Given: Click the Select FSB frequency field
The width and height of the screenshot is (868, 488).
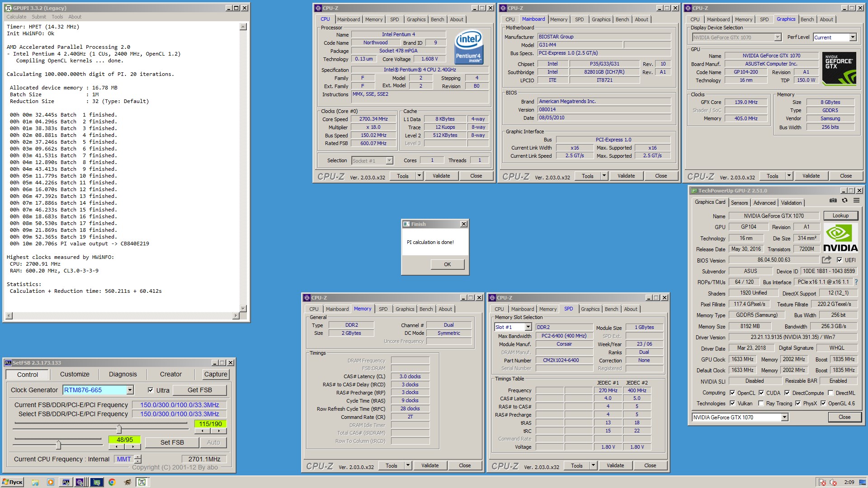Looking at the screenshot, I should pyautogui.click(x=179, y=414).
